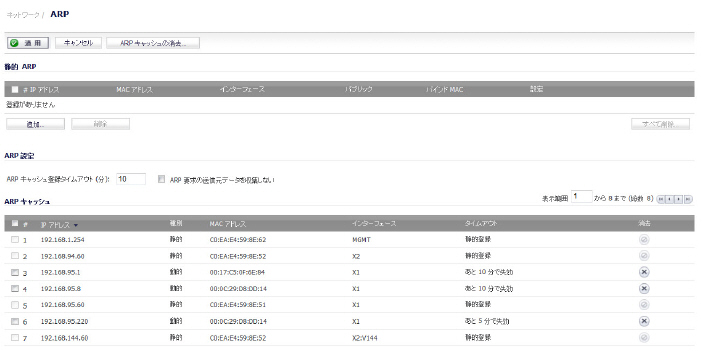The height and width of the screenshot is (362, 702).
Task: Click MAC address C0:EA:E4:59:8E:62
Action: (x=238, y=240)
